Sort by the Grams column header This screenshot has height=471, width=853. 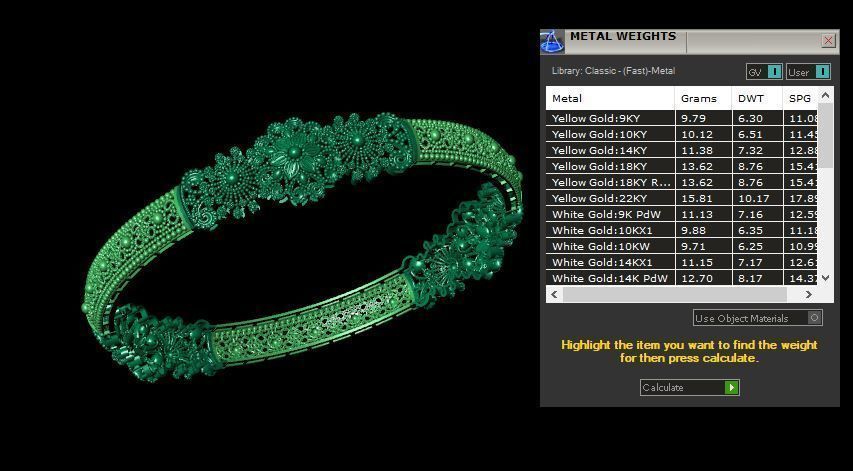[703, 98]
